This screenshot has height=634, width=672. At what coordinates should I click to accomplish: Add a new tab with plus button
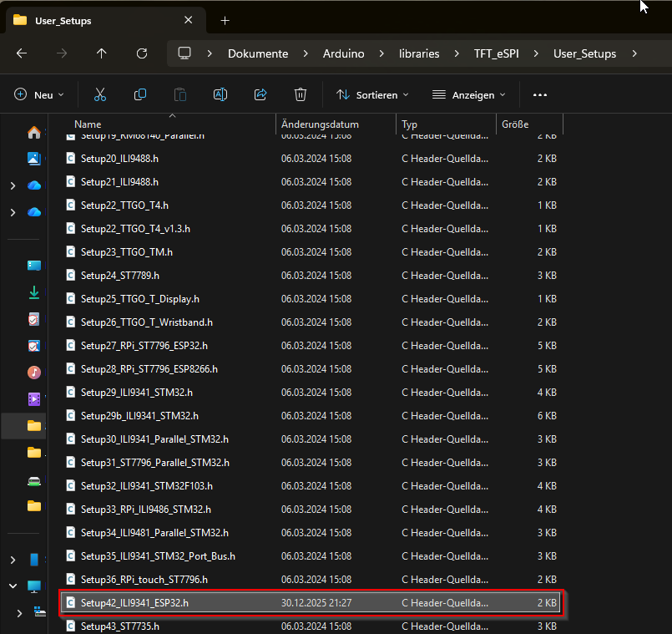(225, 20)
